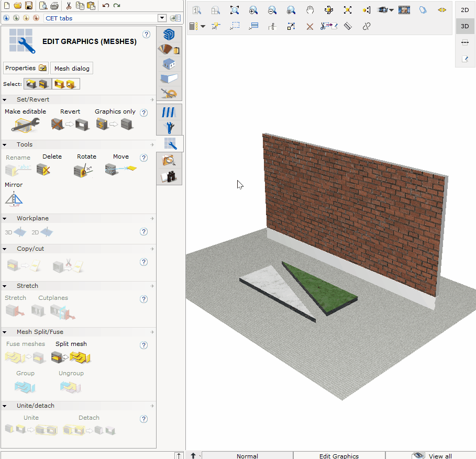Screen dimensions: 476x459
Task: Click the Make editable wrench icon
Action: pos(25,125)
